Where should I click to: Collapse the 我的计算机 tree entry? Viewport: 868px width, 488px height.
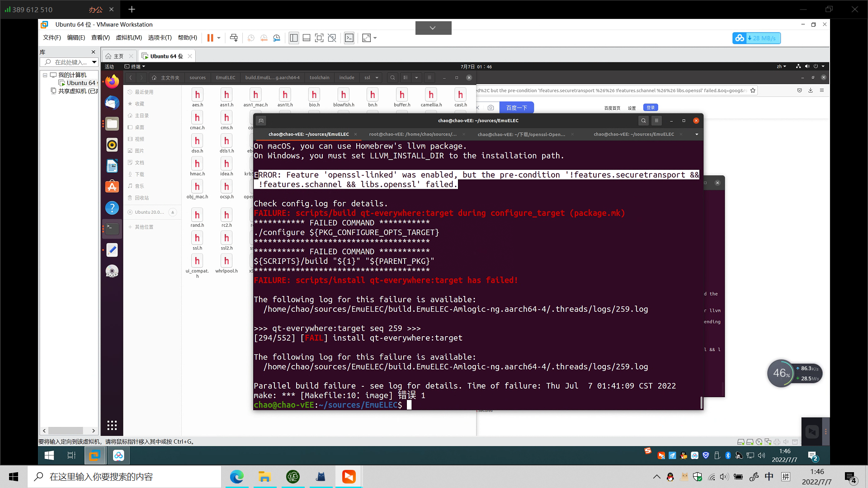pyautogui.click(x=46, y=75)
